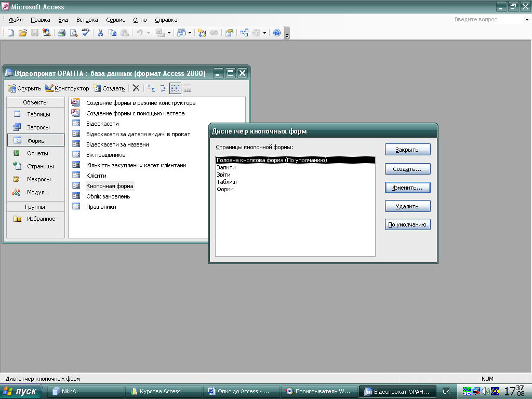Switch to Large Icons view
Viewport: 532px width, 399px height.
click(151, 88)
